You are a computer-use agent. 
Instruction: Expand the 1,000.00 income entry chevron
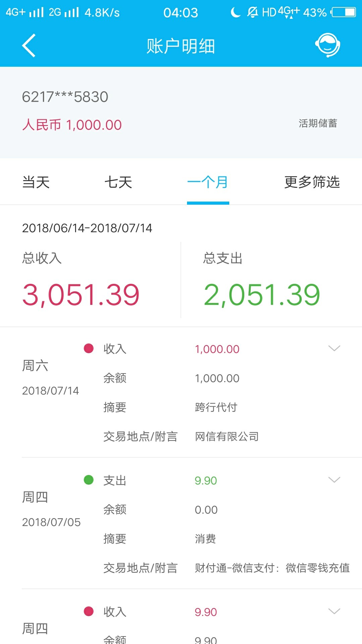[x=334, y=348]
